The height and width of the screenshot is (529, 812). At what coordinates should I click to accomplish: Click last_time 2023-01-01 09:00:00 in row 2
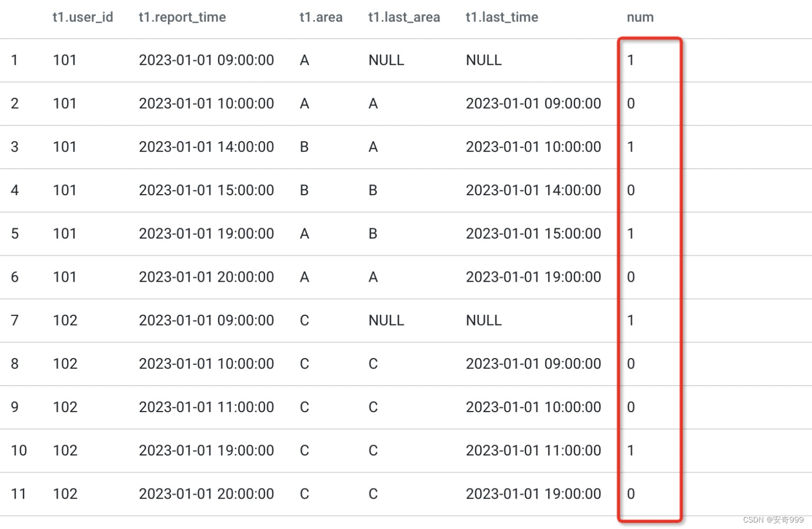click(533, 103)
